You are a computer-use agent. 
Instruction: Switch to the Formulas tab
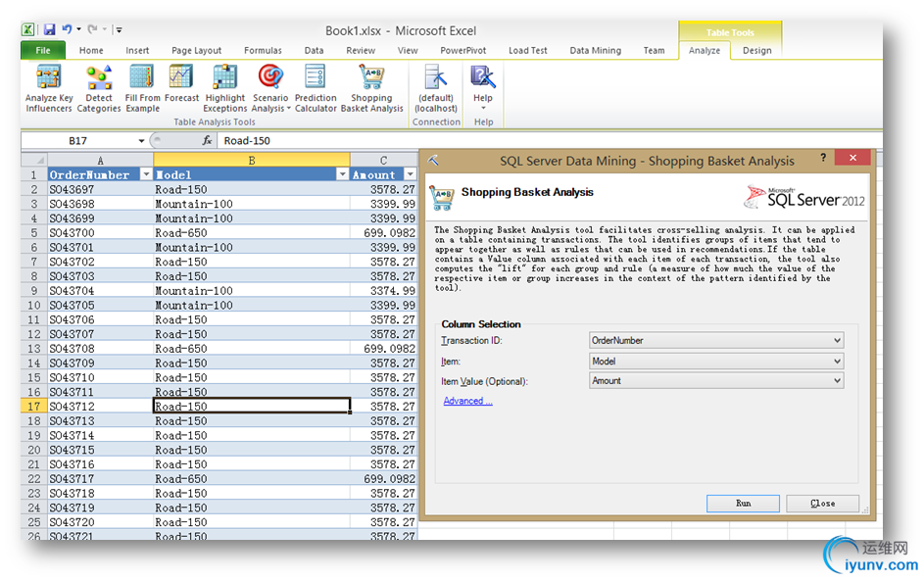pos(263,51)
